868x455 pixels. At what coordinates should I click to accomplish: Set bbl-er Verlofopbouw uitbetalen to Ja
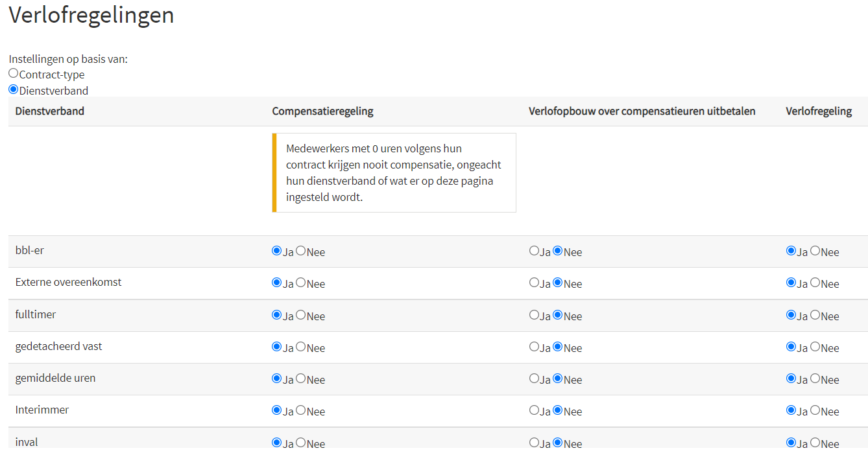coord(535,251)
